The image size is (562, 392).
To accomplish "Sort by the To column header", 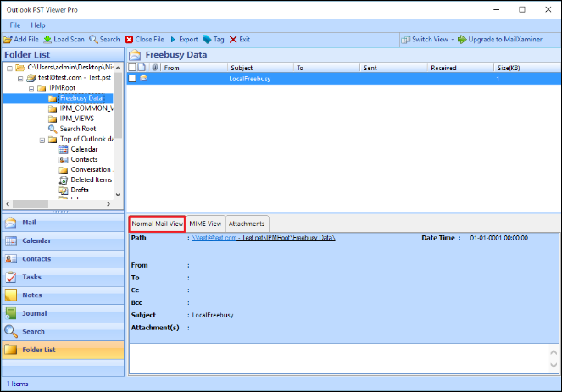I will [x=326, y=68].
